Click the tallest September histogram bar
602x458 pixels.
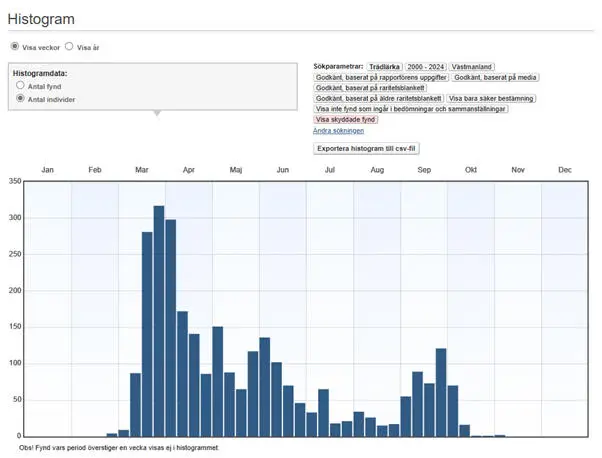click(441, 391)
